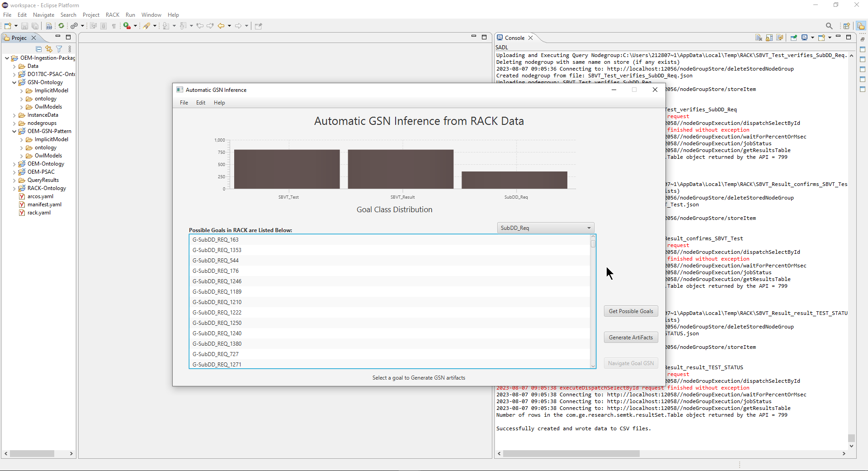Click the Previous Annotation toolbar icon
868x471 pixels.
pos(183,26)
